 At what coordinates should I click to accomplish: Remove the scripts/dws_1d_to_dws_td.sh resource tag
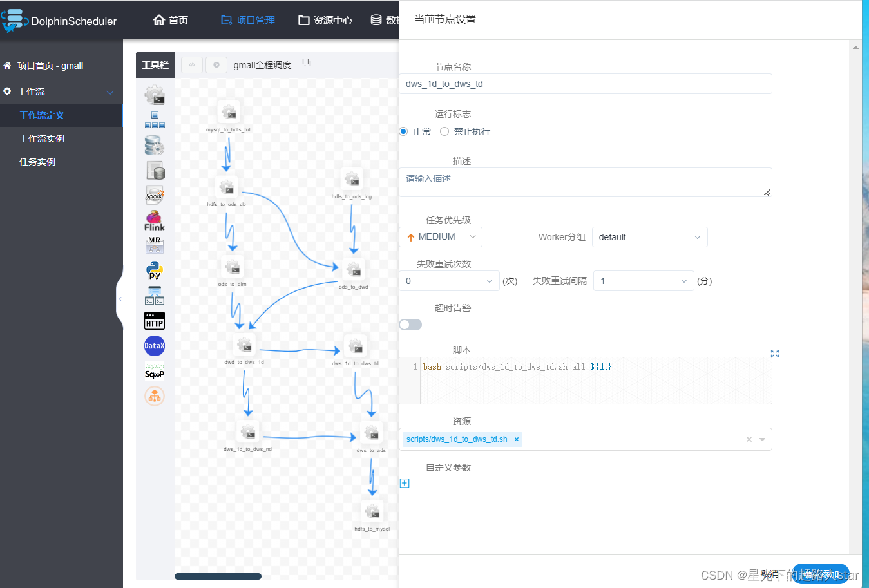(517, 439)
